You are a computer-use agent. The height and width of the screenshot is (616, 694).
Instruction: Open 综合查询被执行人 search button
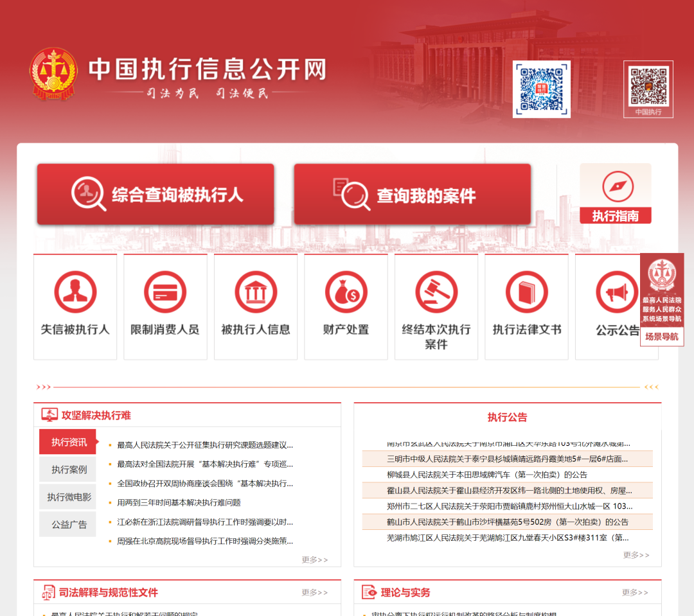pos(156,194)
